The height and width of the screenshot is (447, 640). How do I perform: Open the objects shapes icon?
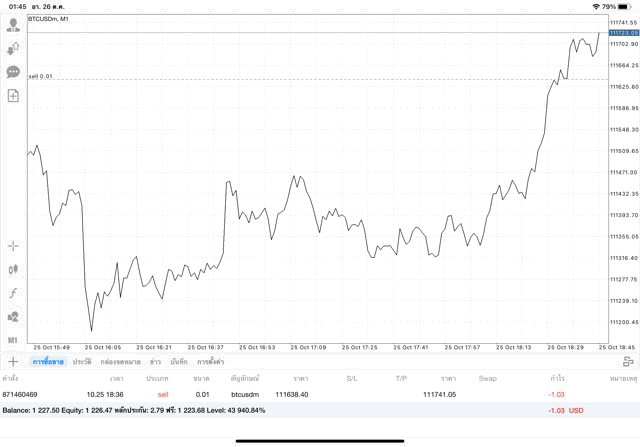click(x=13, y=317)
